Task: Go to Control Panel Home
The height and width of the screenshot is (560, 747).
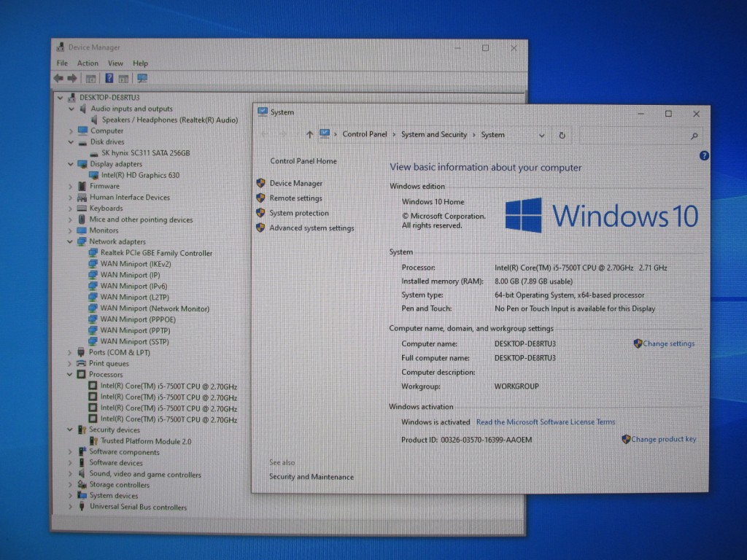Action: [x=303, y=161]
